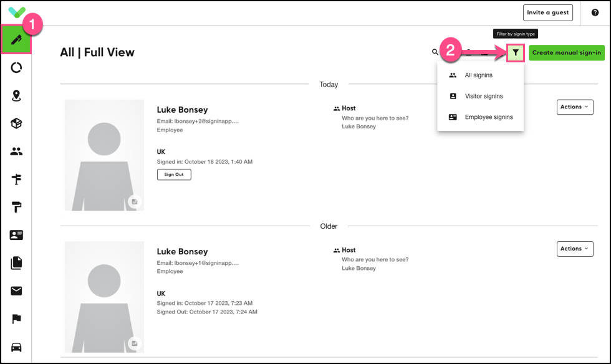This screenshot has width=611, height=364.
Task: Click the Invite a guest button
Action: [547, 12]
